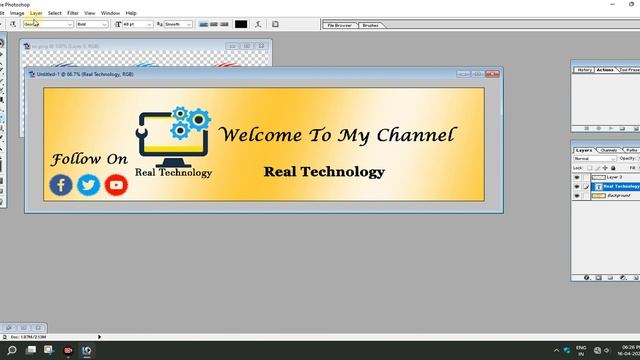640x360 pixels.
Task: Click the create new set icon in Actions
Action: (x=622, y=129)
